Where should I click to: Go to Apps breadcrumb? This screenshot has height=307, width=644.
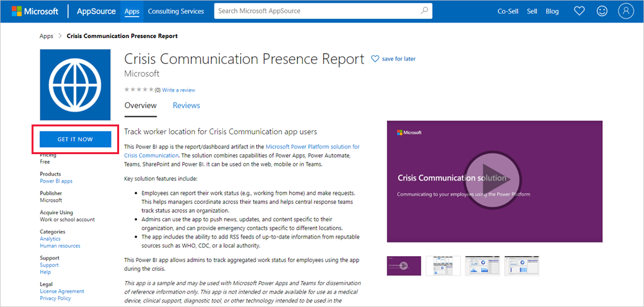(x=46, y=36)
